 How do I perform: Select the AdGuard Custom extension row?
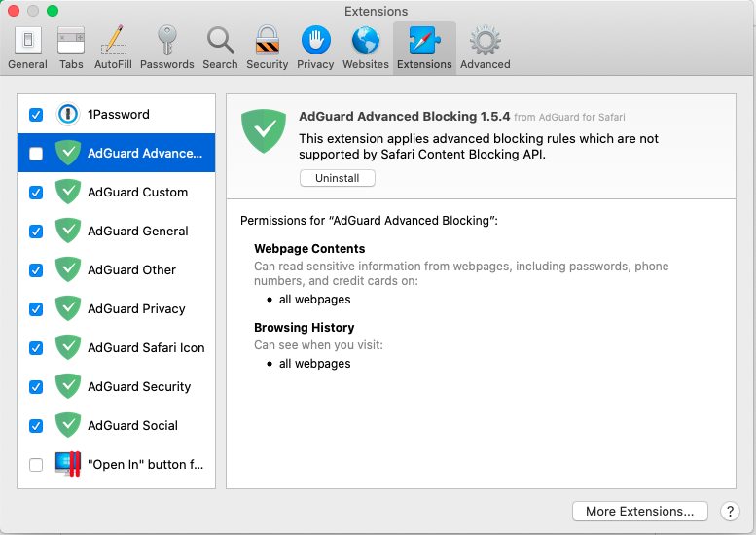tap(116, 192)
